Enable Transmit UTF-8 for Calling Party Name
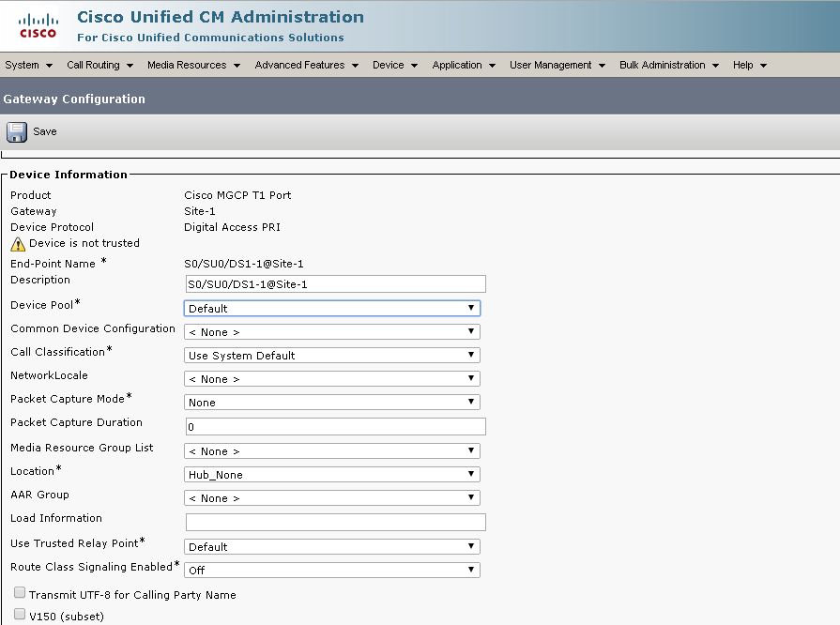 (x=20, y=592)
